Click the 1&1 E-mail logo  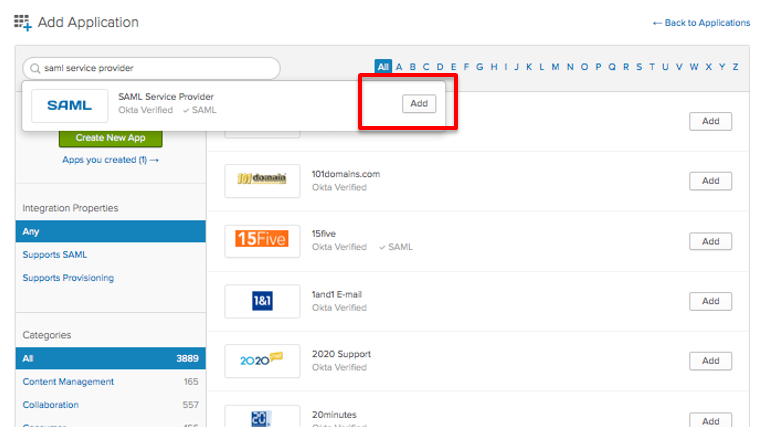(262, 300)
